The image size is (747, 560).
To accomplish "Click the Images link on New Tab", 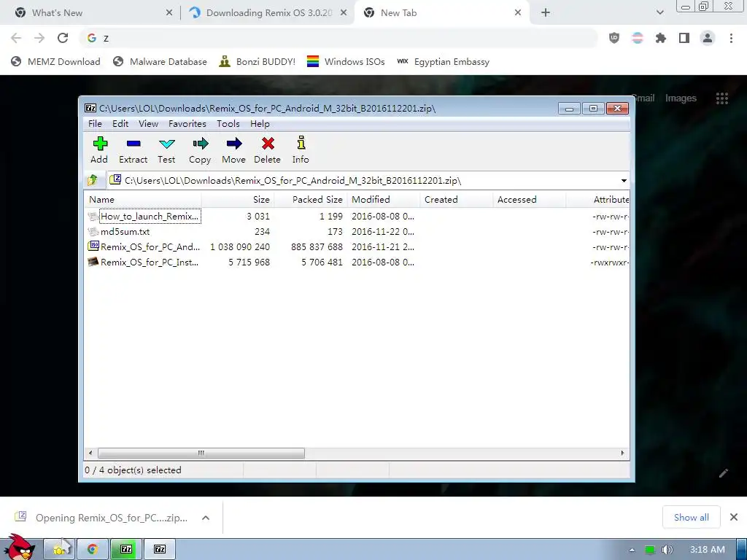I will (x=681, y=98).
